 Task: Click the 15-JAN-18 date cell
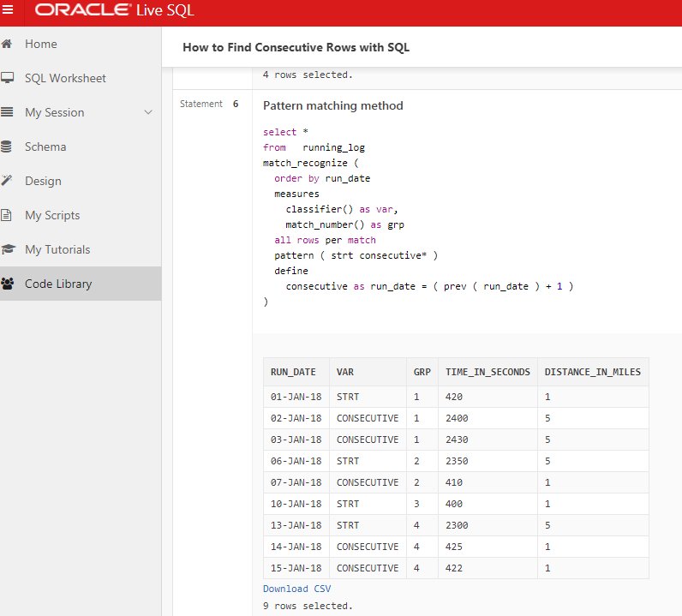(296, 568)
